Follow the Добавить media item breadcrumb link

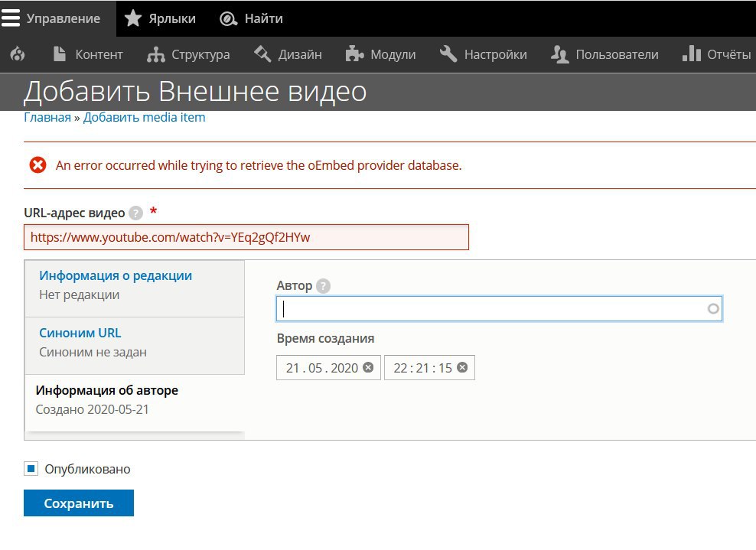click(144, 117)
